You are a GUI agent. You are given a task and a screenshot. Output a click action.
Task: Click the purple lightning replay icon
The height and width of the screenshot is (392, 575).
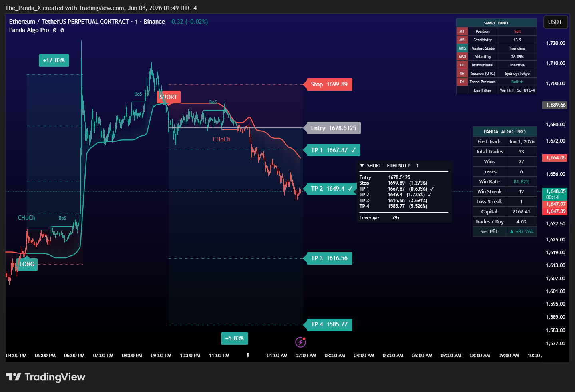(300, 342)
